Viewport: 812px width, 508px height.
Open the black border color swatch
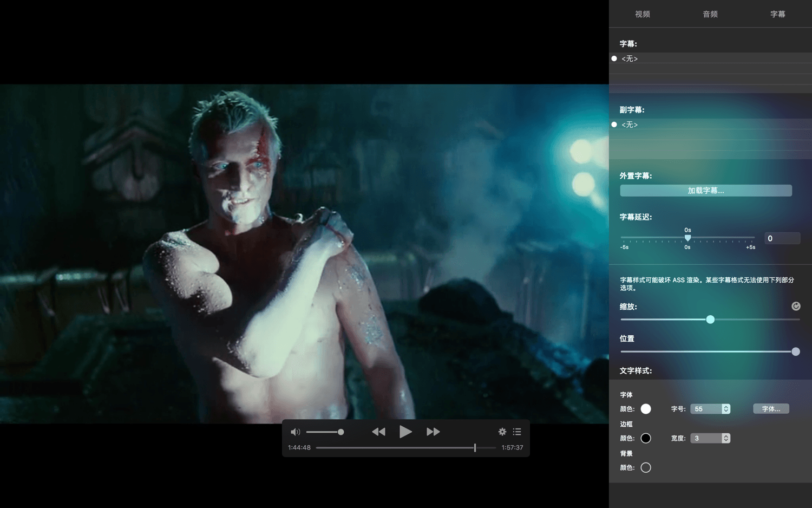click(646, 438)
